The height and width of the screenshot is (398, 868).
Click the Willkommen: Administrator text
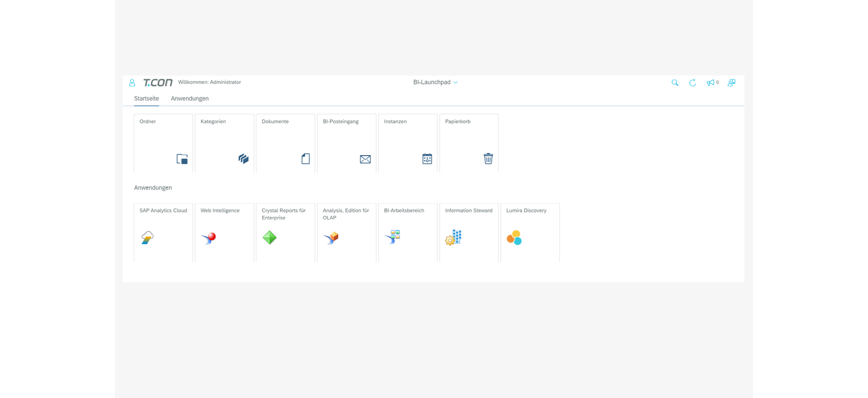(x=209, y=82)
